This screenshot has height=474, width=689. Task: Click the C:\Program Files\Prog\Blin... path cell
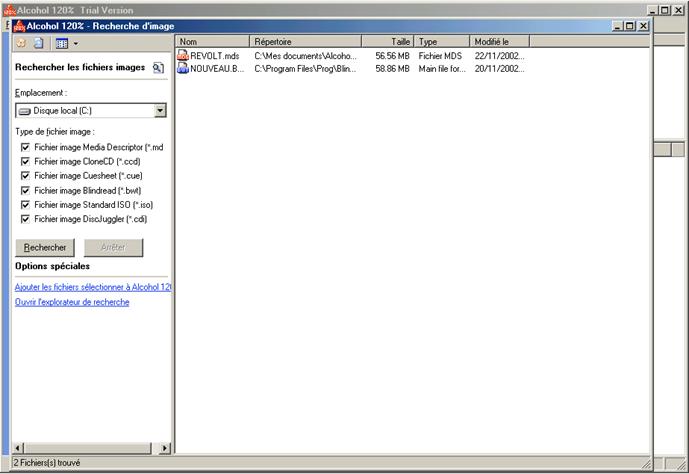coord(305,69)
